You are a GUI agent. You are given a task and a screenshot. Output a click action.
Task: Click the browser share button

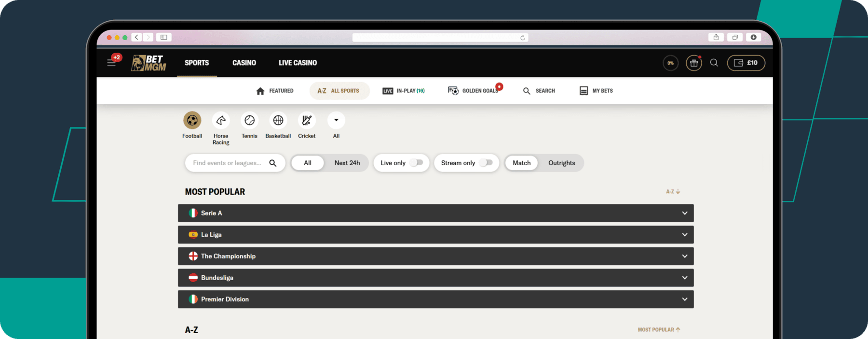(x=716, y=37)
